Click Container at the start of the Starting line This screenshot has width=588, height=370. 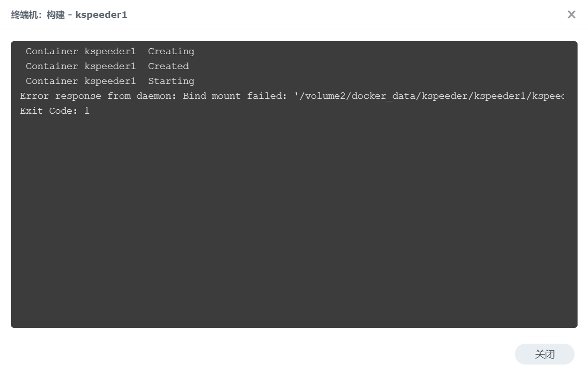(x=52, y=81)
